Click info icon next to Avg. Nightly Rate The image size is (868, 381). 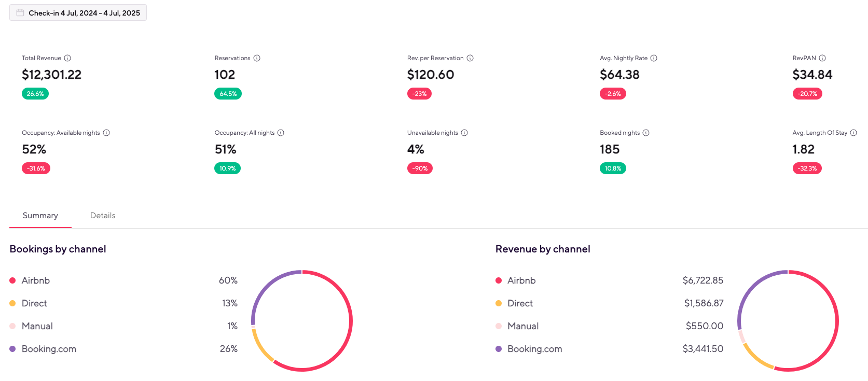[654, 58]
